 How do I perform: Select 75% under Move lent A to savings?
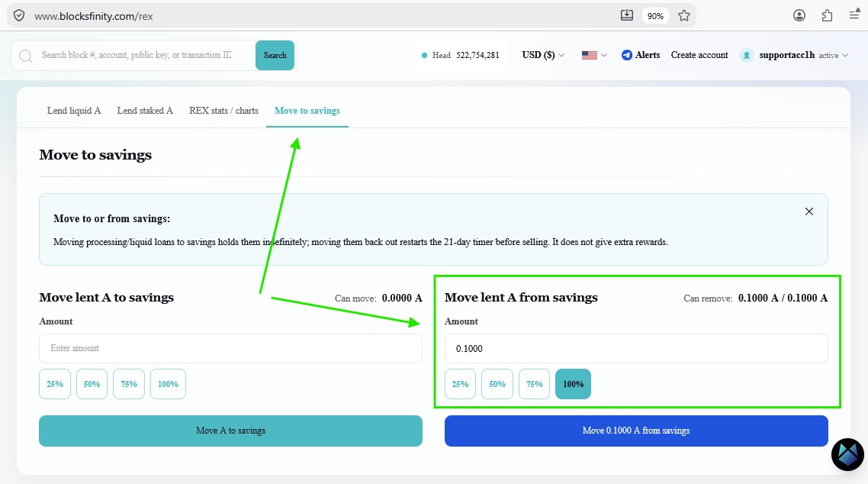pyautogui.click(x=129, y=384)
